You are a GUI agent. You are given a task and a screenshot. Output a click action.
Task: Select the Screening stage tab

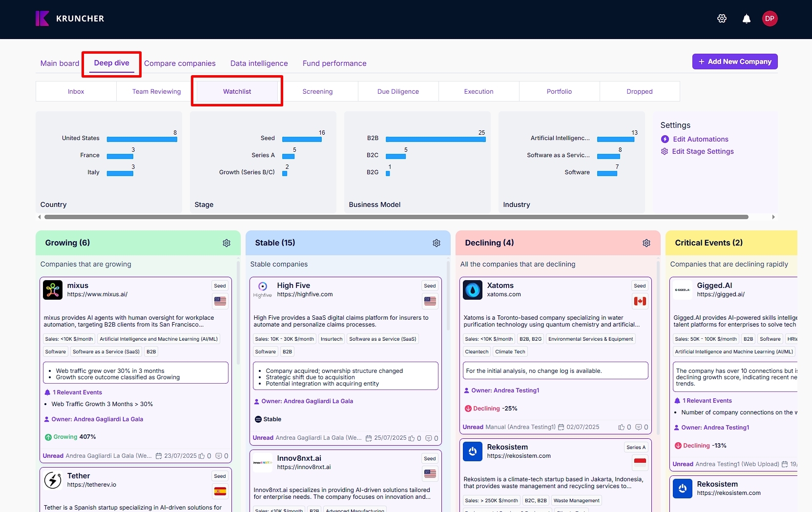(318, 91)
